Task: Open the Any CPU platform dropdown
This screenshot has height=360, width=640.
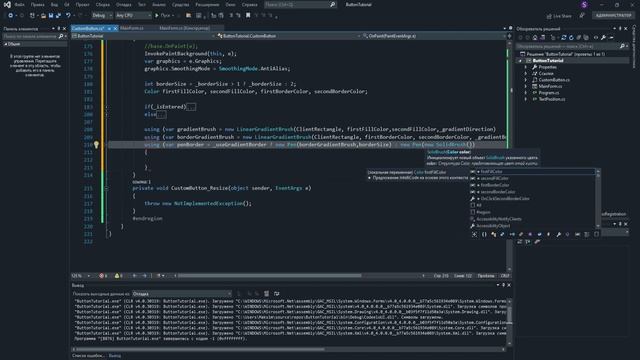Action: click(133, 16)
